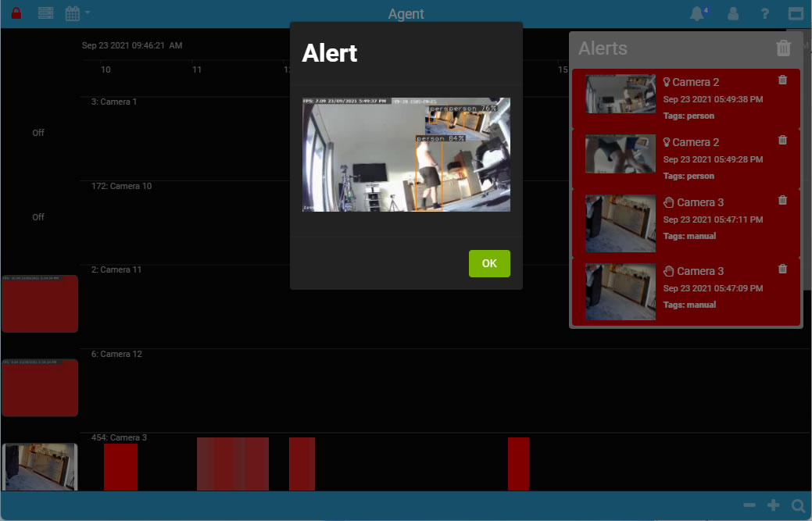
Task: Open the calendar date picker icon
Action: (x=73, y=12)
